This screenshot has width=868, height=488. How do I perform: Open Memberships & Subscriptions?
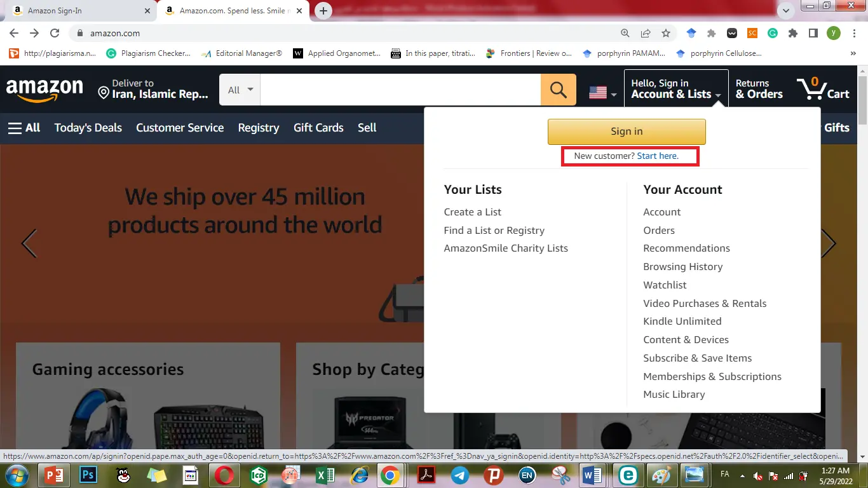[x=712, y=377]
